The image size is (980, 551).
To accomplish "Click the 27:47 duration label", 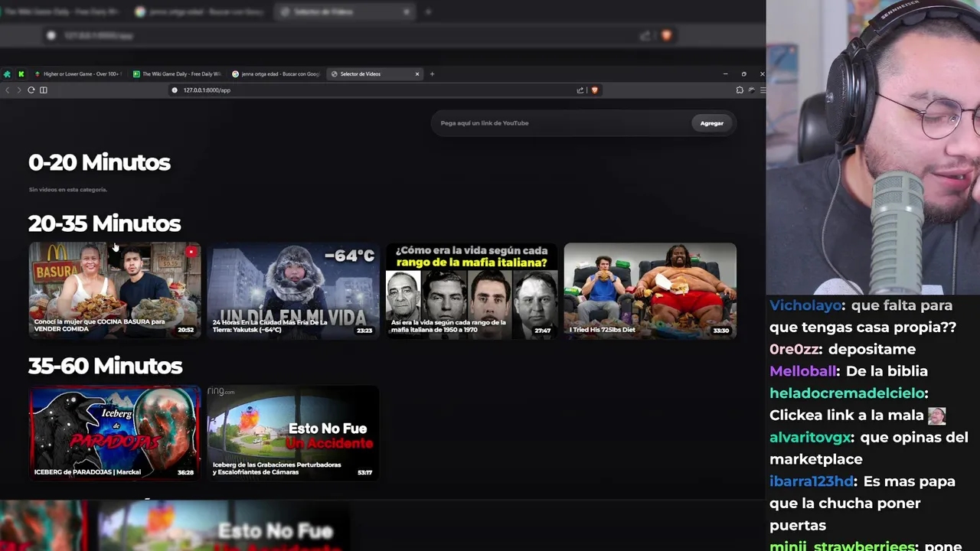I will (x=543, y=331).
